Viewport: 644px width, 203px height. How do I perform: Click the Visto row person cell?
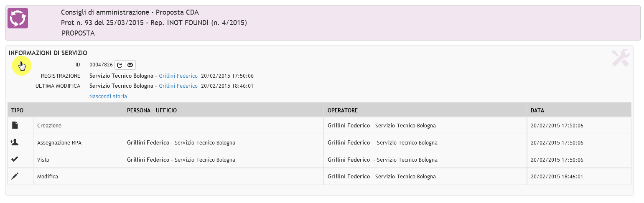coord(223,160)
